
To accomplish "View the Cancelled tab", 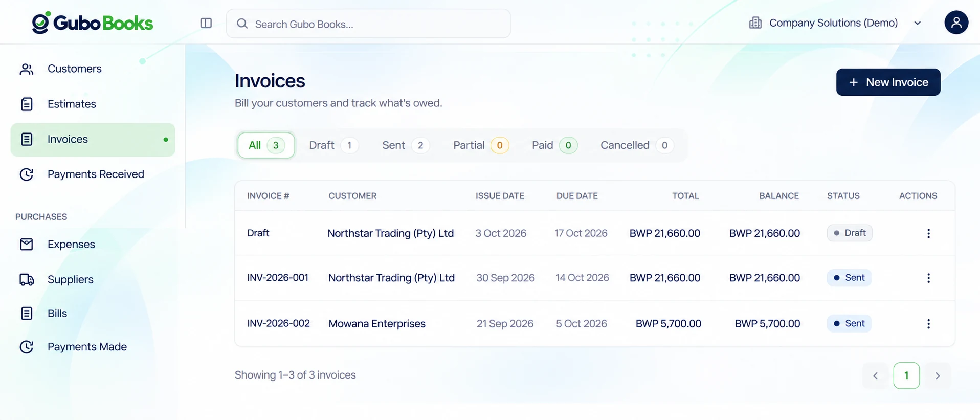I will pyautogui.click(x=637, y=145).
